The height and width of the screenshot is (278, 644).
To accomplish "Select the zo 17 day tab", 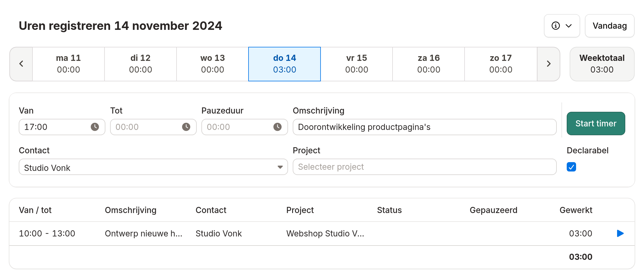I will (501, 64).
